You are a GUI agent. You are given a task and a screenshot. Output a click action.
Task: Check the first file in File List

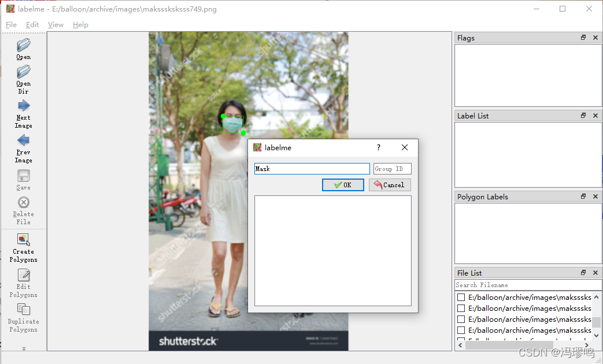click(461, 297)
